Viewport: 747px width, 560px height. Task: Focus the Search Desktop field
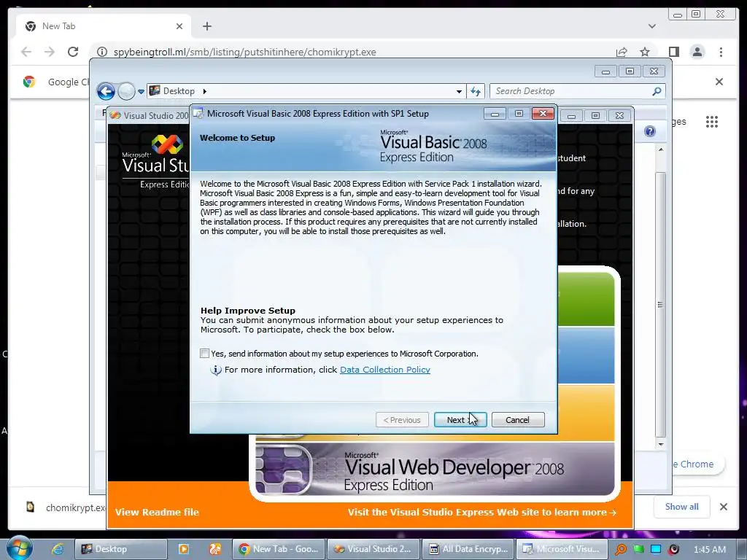click(x=572, y=91)
